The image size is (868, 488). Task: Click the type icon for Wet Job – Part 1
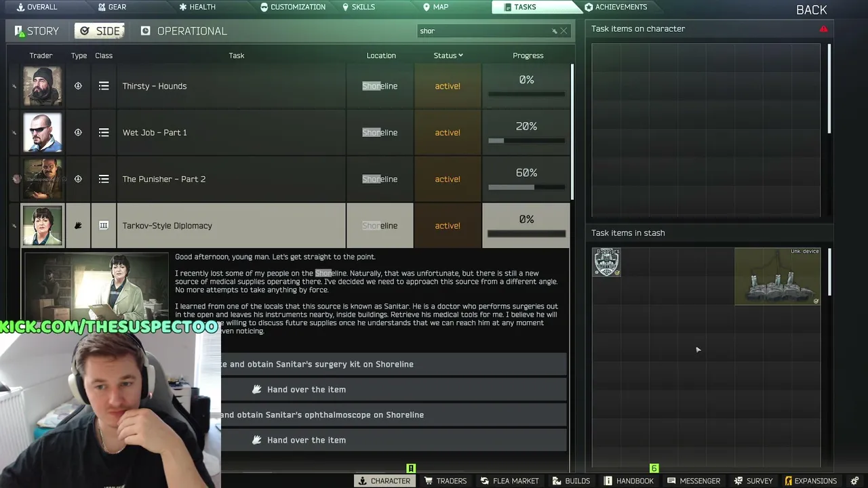78,132
